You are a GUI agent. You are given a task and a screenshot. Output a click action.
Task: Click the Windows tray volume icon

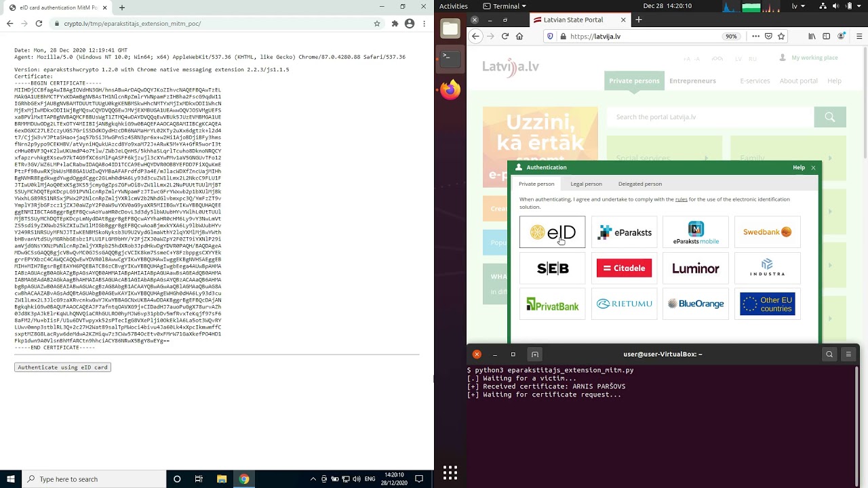click(357, 479)
